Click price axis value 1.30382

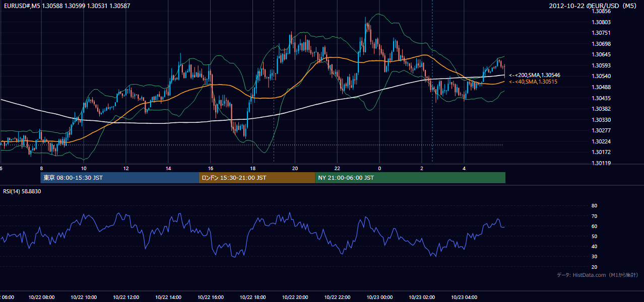click(x=602, y=109)
